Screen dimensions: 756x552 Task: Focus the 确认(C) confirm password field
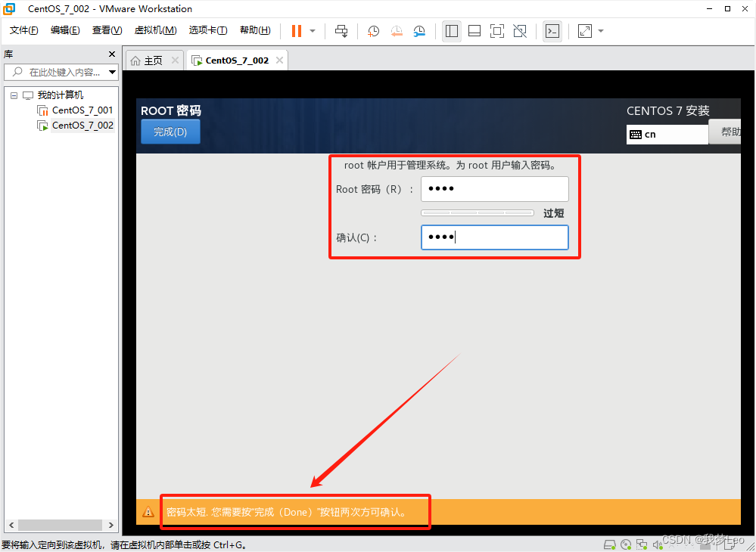495,237
